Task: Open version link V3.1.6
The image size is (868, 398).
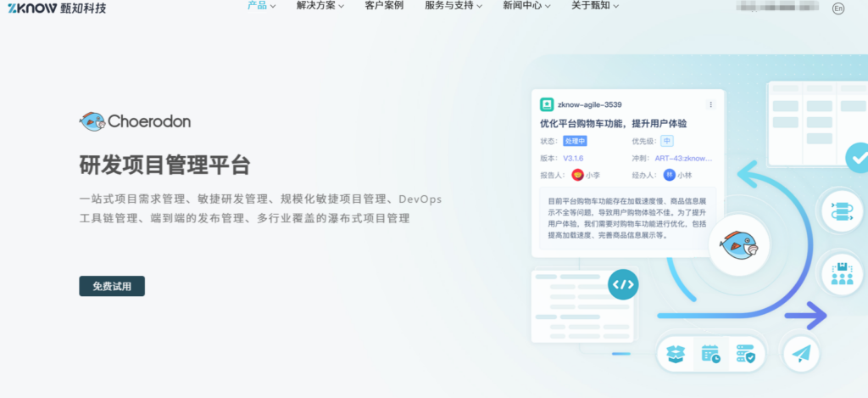Action: tap(573, 158)
